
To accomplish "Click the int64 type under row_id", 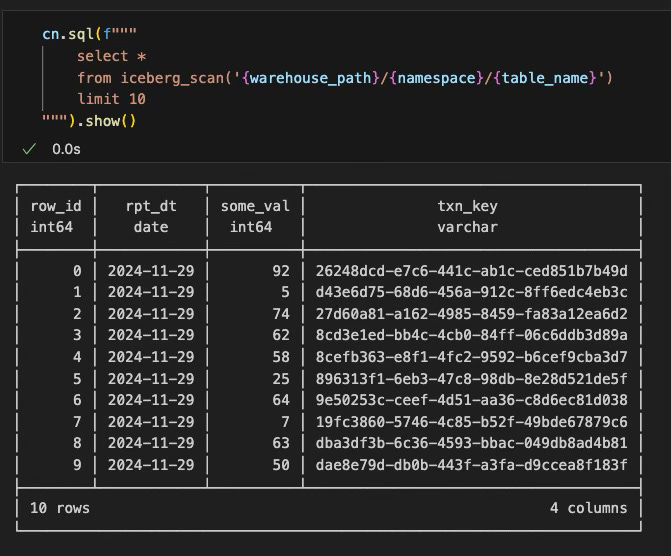I will point(51,227).
